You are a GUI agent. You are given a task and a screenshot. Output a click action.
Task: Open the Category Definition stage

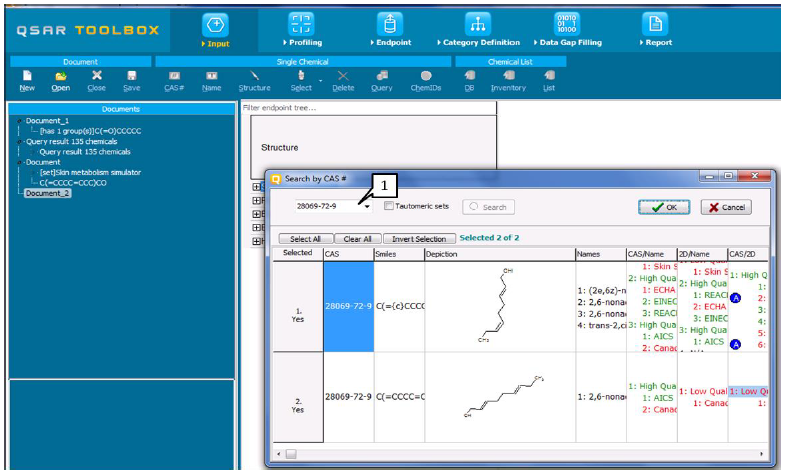pos(478,30)
